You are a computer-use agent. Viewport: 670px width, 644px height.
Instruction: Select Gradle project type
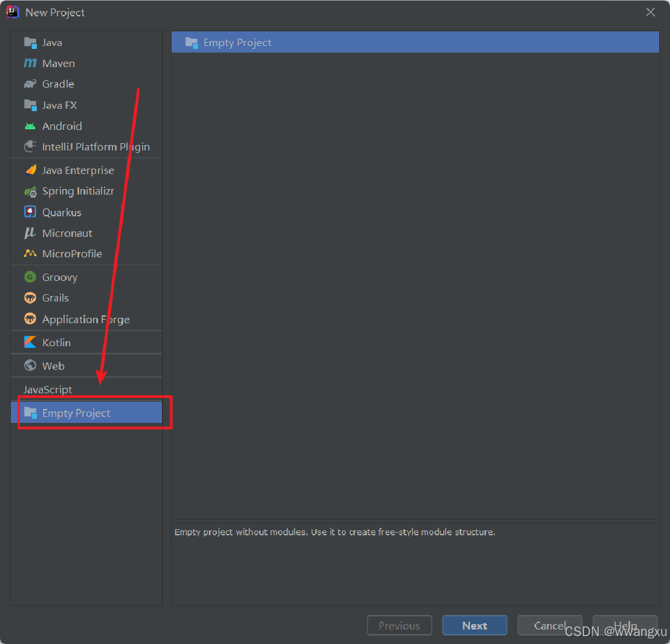[87, 84]
